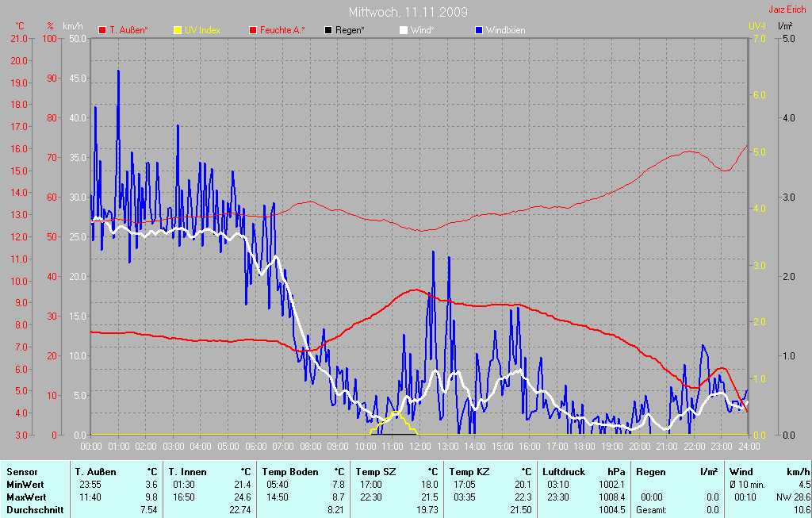Click the black Regen legend square
The width and height of the screenshot is (812, 518).
click(x=327, y=30)
